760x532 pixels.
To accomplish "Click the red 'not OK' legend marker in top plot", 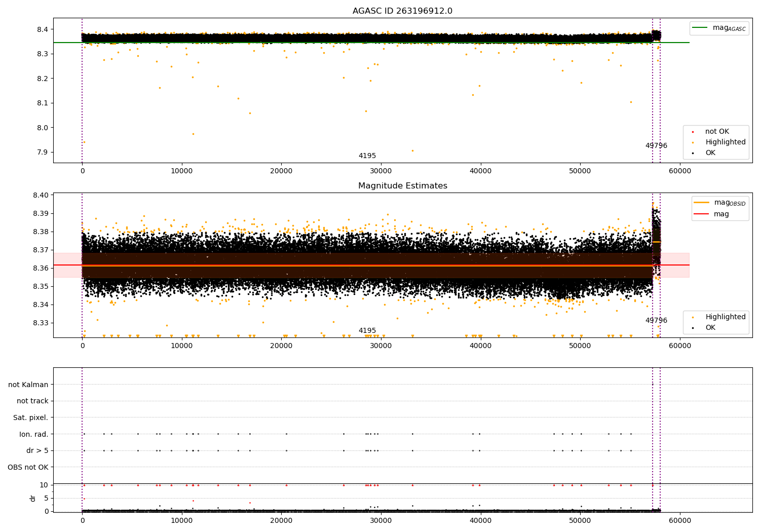I will (693, 132).
